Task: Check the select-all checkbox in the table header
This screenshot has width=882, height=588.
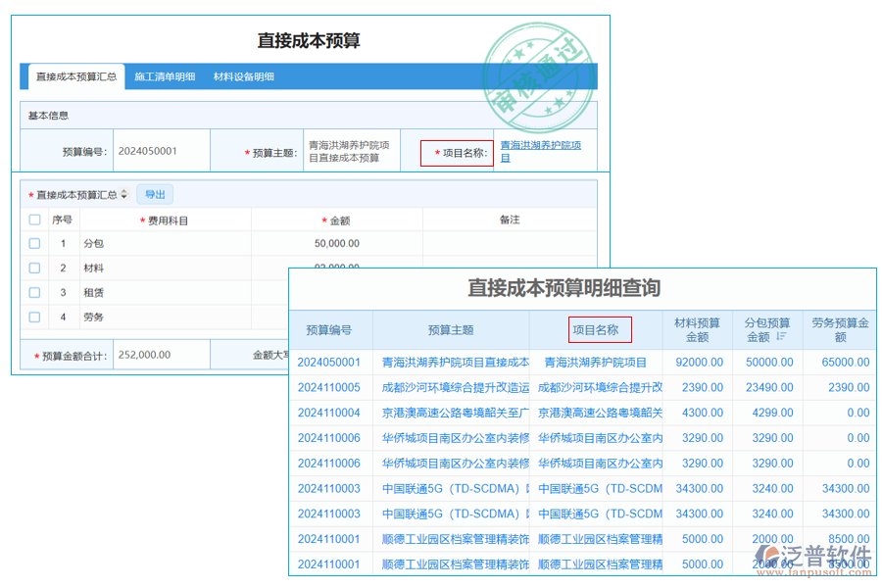Action: tap(33, 219)
